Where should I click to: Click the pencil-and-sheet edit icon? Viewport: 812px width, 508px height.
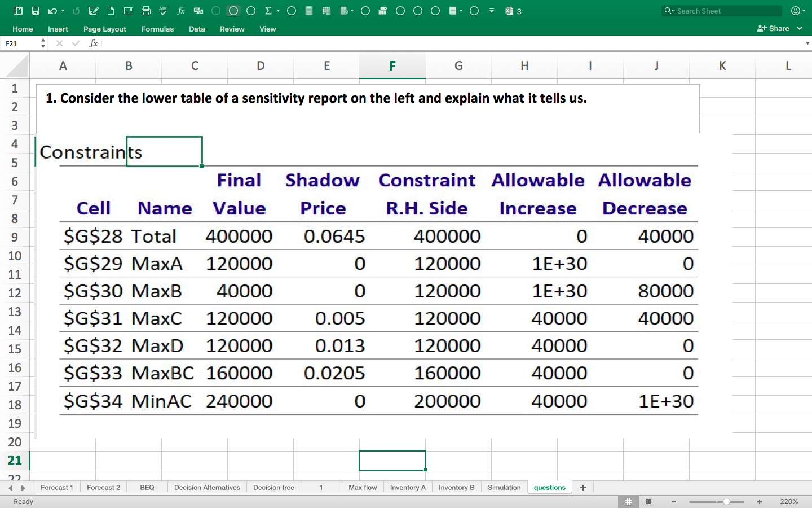click(94, 11)
